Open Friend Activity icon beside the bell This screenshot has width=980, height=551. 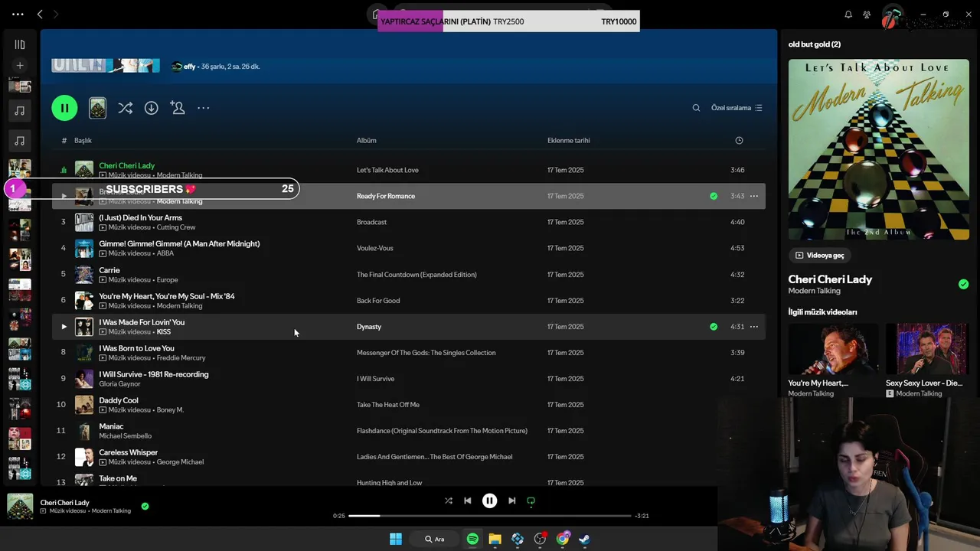[x=867, y=14]
